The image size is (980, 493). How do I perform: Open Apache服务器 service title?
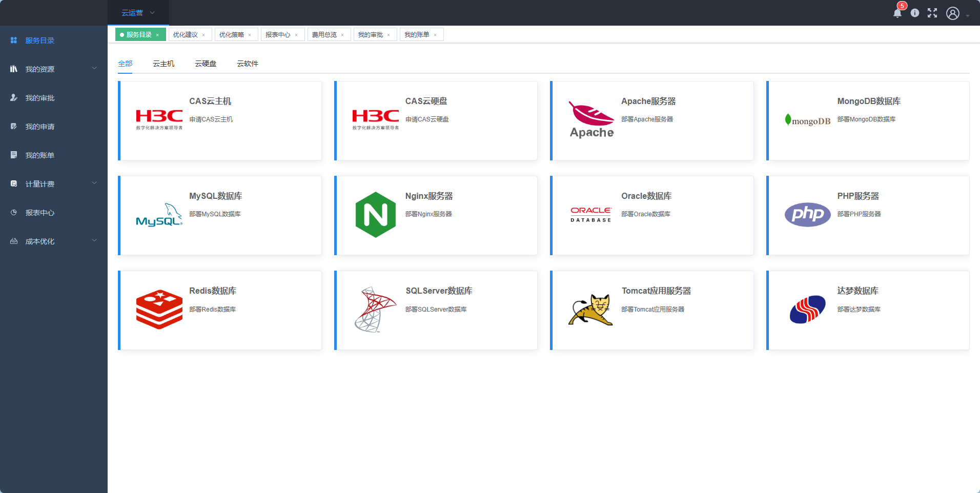[x=648, y=101]
